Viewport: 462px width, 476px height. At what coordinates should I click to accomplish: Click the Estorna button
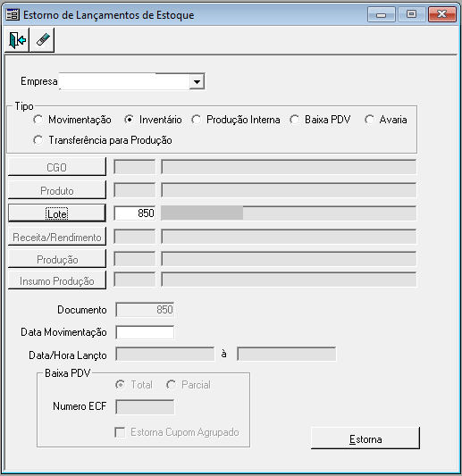click(365, 438)
